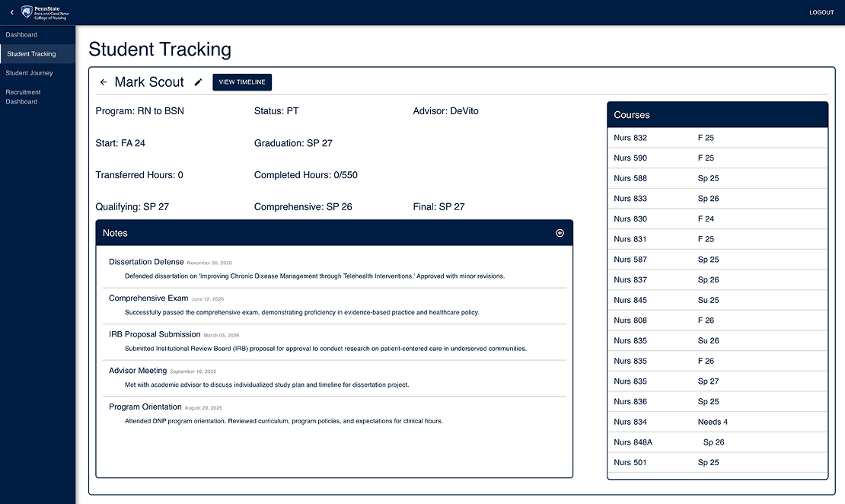Edit student name with pencil icon
This screenshot has height=504, width=845.
199,82
